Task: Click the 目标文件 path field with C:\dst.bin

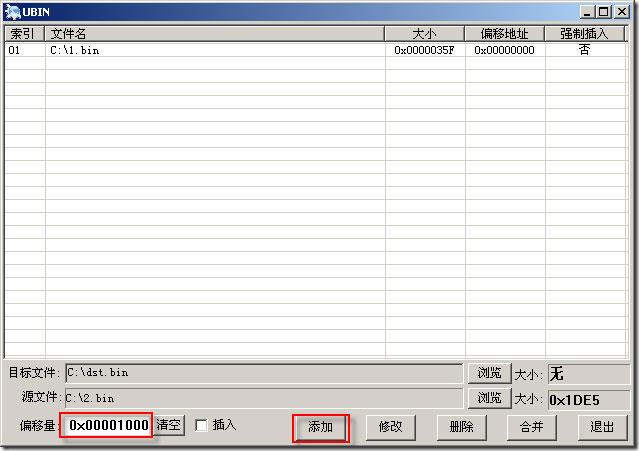Action: 263,373
